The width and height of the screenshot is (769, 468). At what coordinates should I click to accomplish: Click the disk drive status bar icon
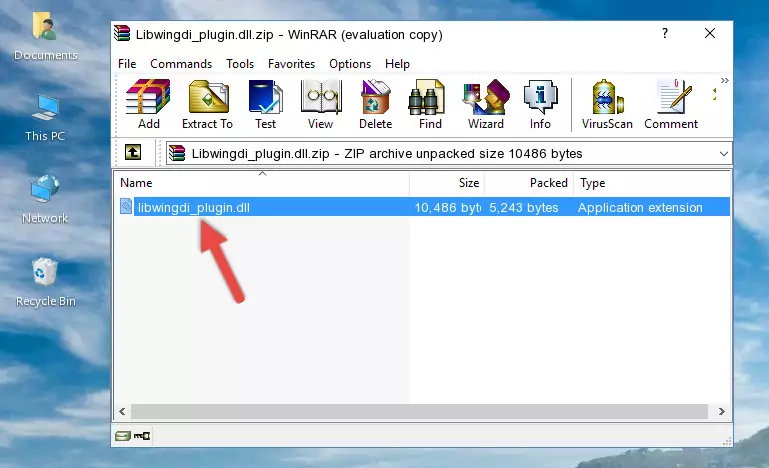click(123, 436)
